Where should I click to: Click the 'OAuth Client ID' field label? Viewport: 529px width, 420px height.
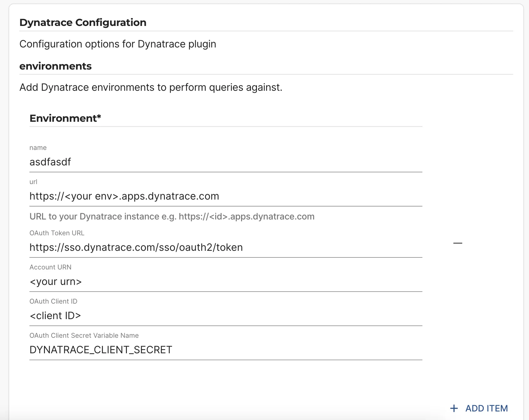pos(53,301)
